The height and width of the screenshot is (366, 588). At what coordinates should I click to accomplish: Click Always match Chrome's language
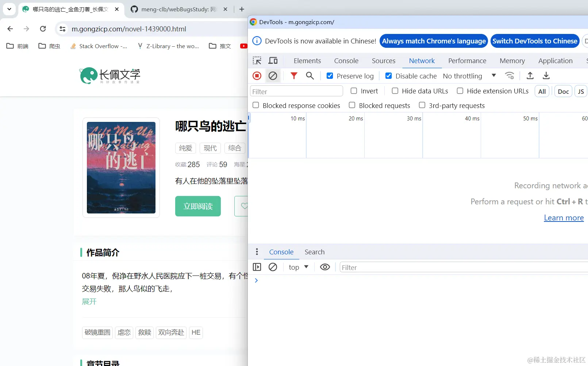click(434, 41)
